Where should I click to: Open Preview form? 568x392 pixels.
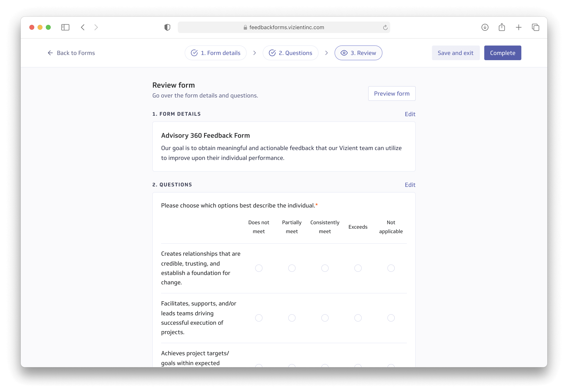[392, 94]
